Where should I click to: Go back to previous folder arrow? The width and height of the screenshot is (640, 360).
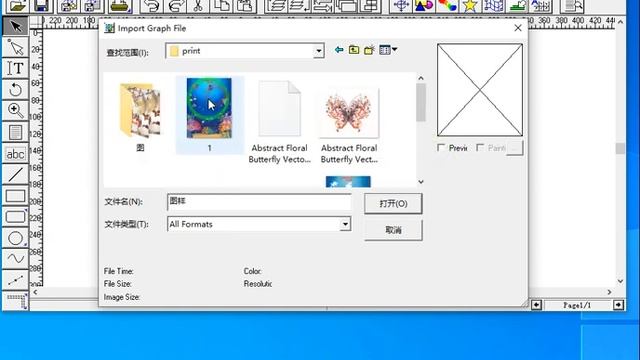point(339,50)
